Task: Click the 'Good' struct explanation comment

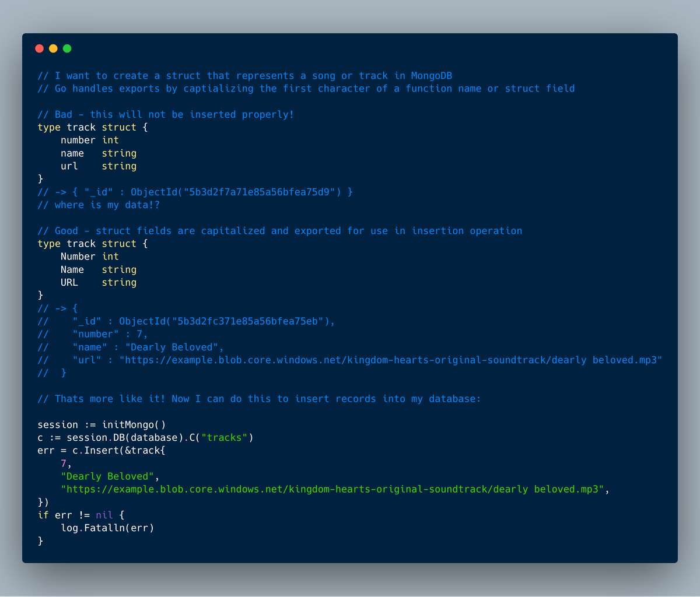Action: click(280, 230)
